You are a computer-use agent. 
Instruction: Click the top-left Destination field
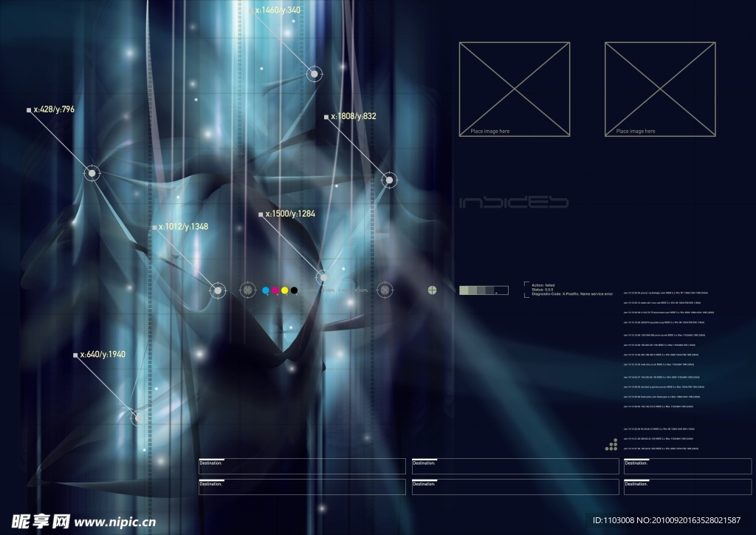302,466
